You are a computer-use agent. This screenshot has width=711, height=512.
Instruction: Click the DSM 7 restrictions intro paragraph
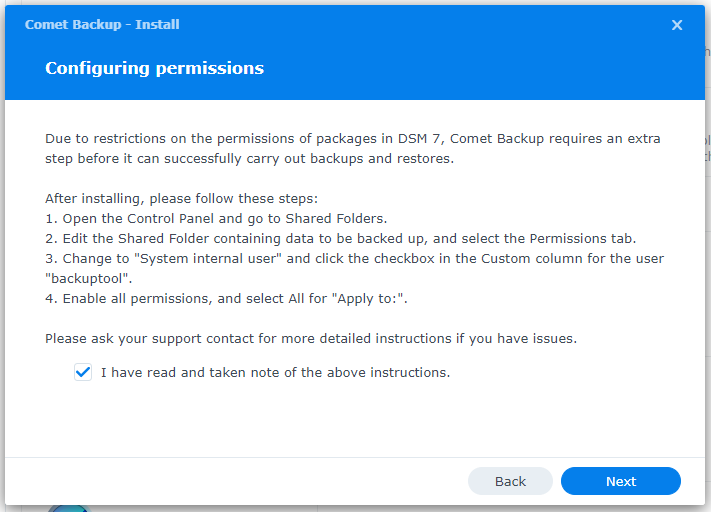(352, 148)
